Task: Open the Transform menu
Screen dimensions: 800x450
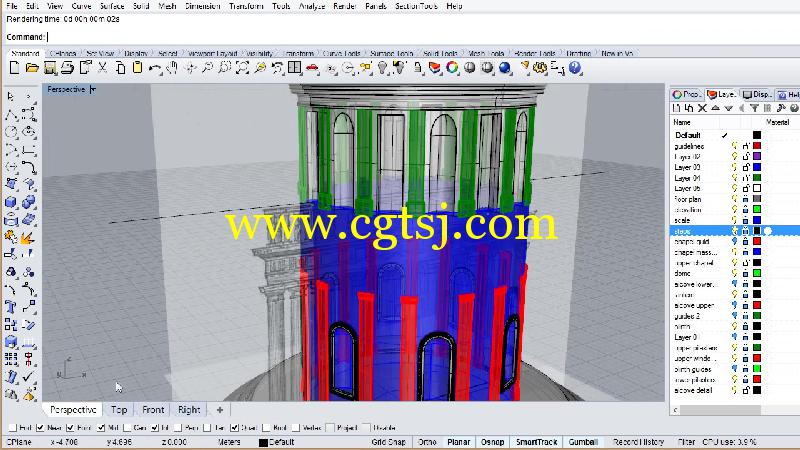Action: [x=246, y=6]
